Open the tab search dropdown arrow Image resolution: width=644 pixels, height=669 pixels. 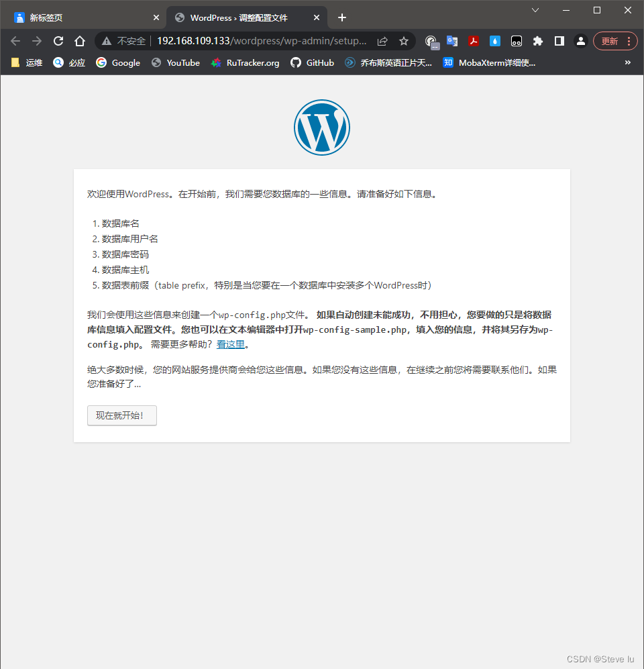point(535,10)
